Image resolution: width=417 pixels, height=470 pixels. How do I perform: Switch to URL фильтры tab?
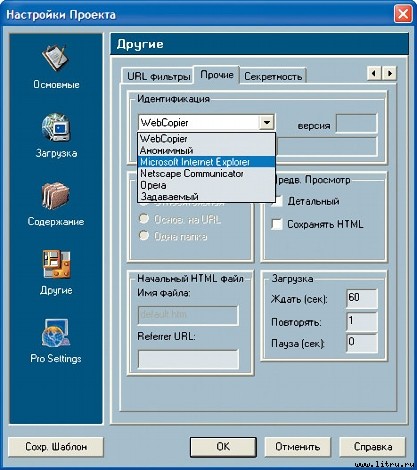[x=158, y=76]
